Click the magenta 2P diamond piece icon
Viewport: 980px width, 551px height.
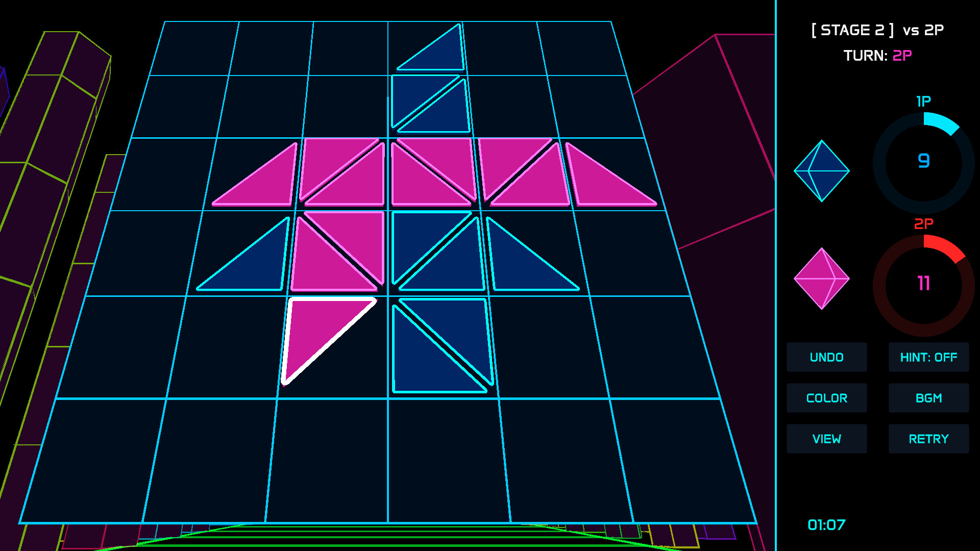pyautogui.click(x=822, y=279)
